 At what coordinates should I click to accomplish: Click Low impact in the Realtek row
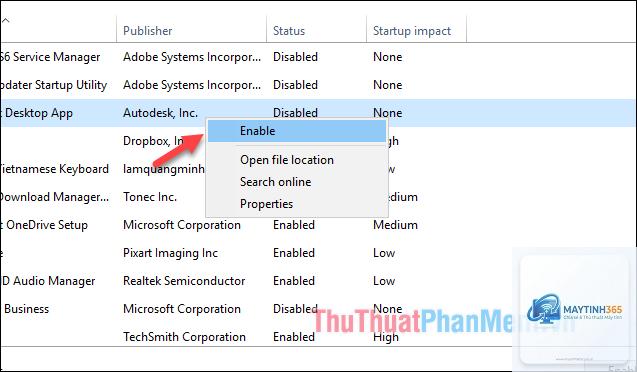[384, 281]
